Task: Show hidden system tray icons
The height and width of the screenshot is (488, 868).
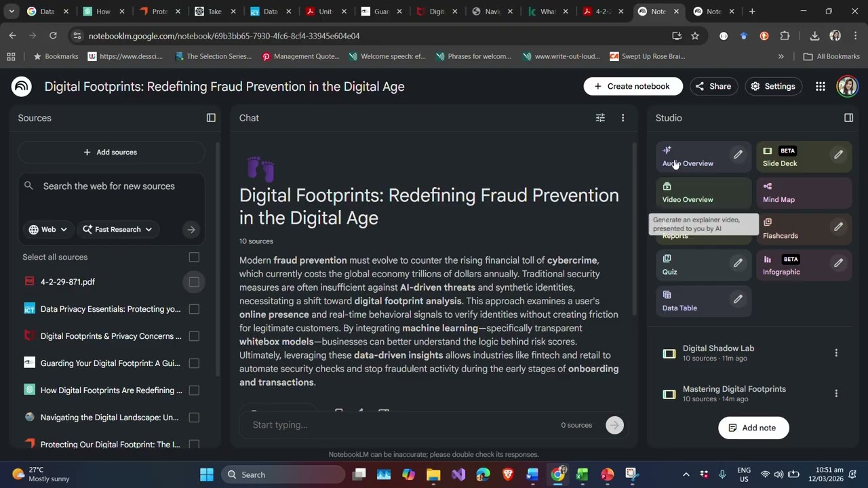Action: (686, 474)
